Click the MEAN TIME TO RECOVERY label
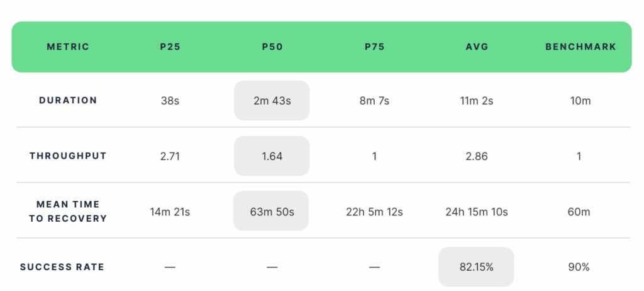644x291 pixels. click(x=68, y=211)
